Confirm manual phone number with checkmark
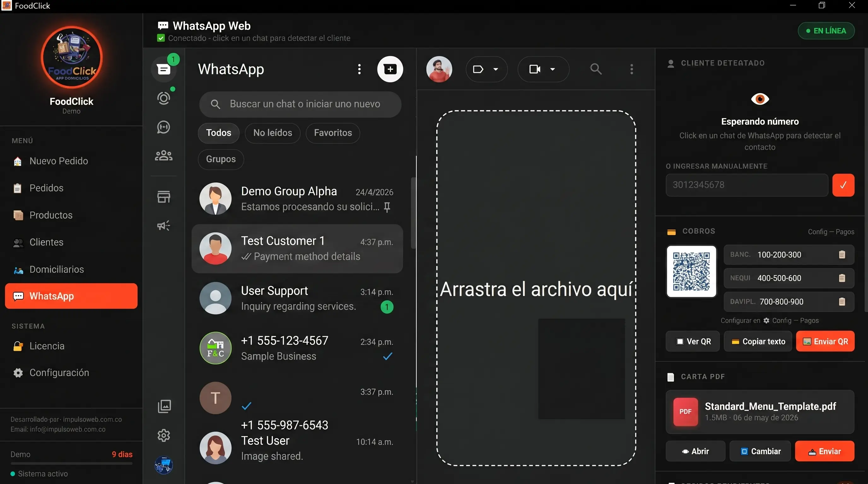The height and width of the screenshot is (484, 868). coord(843,185)
